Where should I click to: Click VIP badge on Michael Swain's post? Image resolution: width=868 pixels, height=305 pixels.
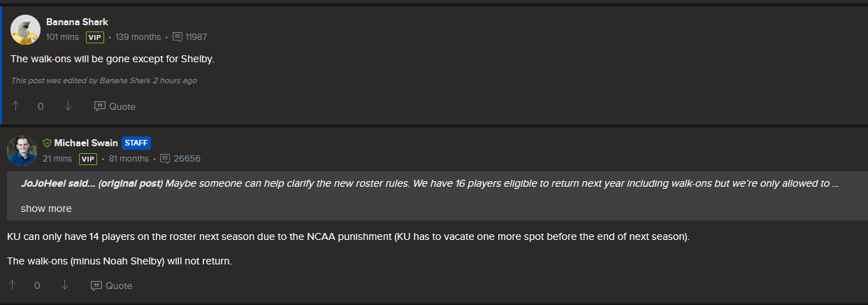click(x=88, y=159)
